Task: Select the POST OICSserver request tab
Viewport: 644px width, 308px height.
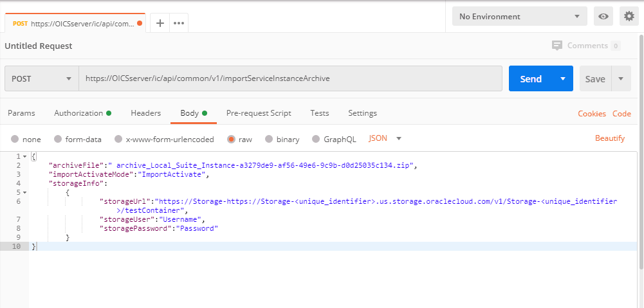Action: pyautogui.click(x=75, y=23)
